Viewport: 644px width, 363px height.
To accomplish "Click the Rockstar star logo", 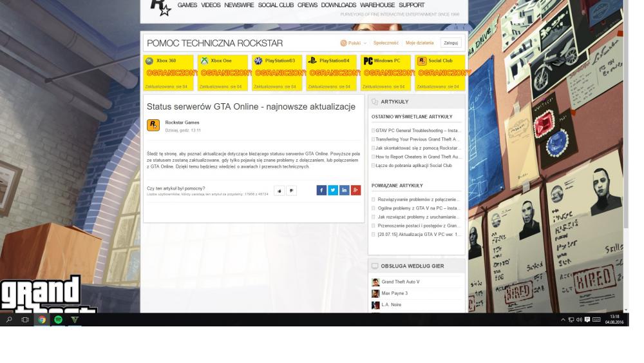I will tap(160, 7).
